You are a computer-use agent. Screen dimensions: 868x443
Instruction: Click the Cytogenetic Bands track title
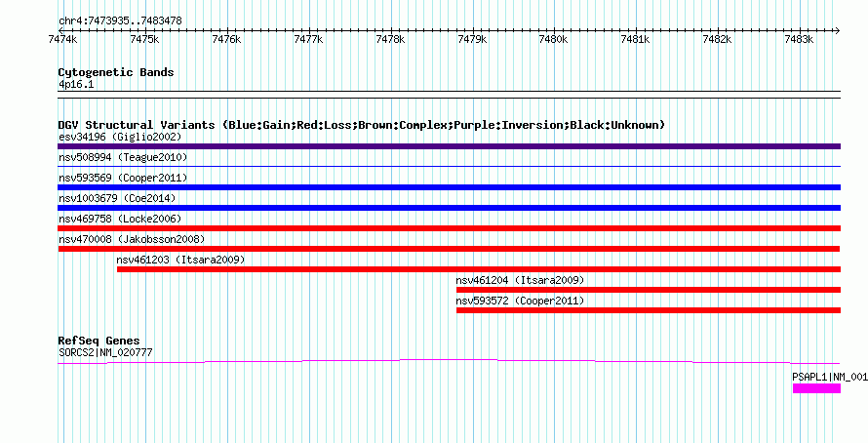tap(116, 72)
